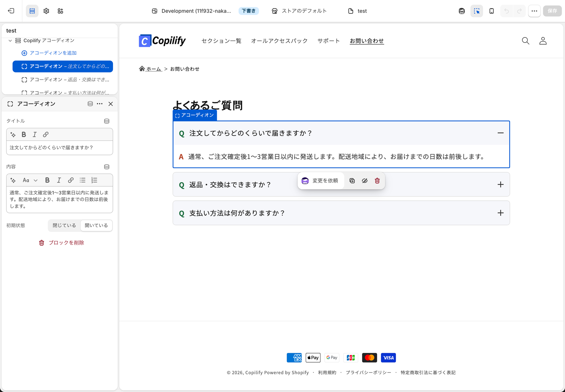Click アコーディオンを追加 link
This screenshot has height=392, width=565.
coord(49,53)
